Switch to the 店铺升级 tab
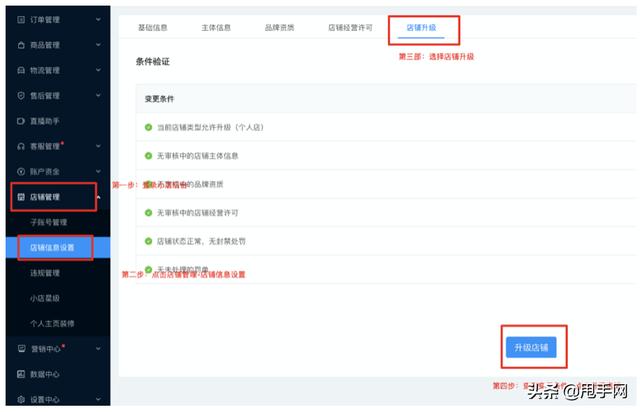 point(423,28)
